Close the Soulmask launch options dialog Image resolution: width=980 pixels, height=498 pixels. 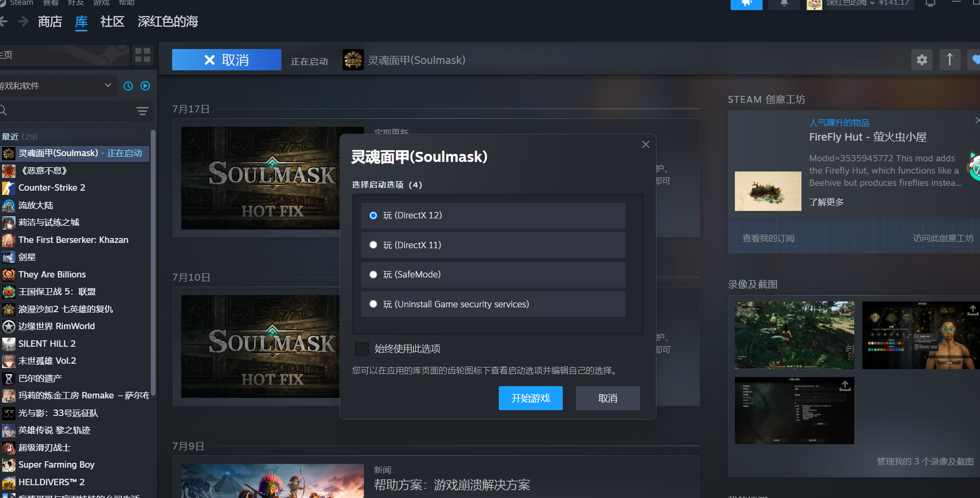click(x=645, y=144)
